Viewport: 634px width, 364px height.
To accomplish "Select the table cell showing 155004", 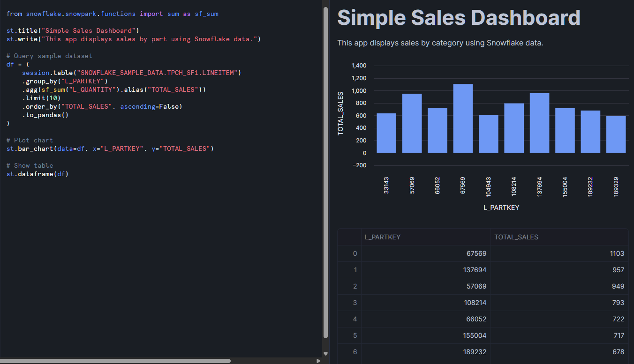I will pyautogui.click(x=425, y=335).
